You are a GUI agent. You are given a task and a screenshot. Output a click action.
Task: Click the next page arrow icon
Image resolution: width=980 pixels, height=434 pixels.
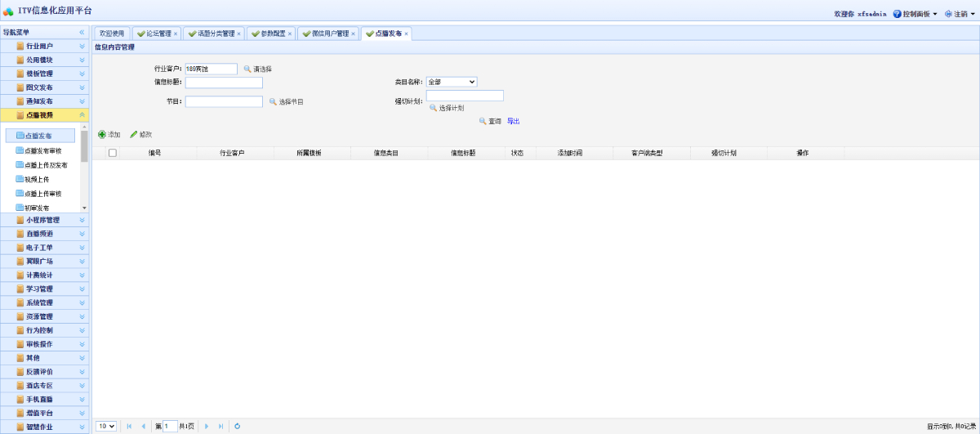[207, 426]
